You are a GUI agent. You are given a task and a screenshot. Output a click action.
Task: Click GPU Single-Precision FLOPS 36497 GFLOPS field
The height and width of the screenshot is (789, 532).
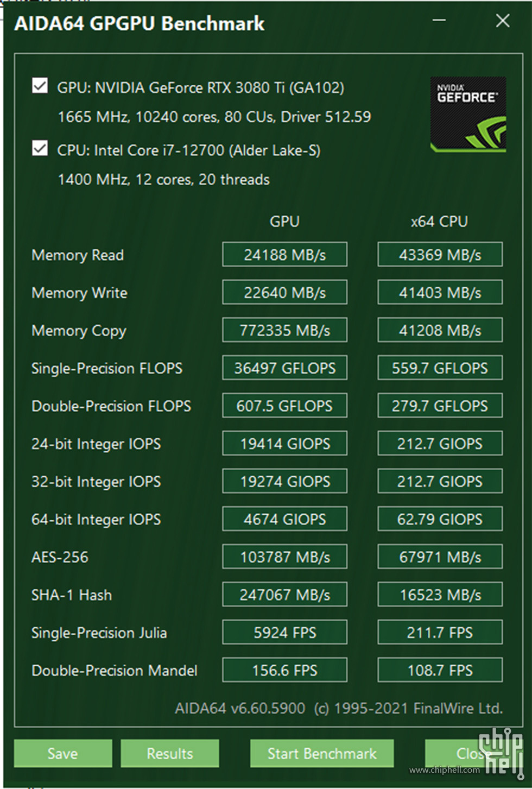point(284,368)
